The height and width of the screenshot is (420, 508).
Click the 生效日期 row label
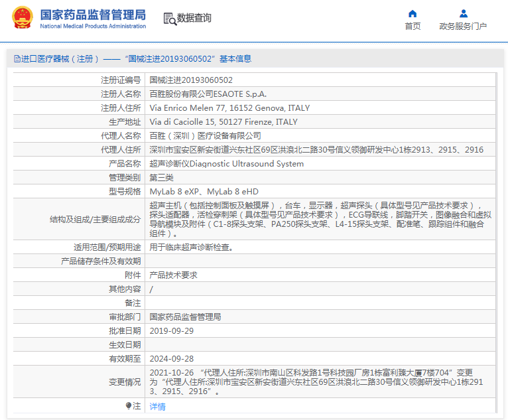(125, 345)
